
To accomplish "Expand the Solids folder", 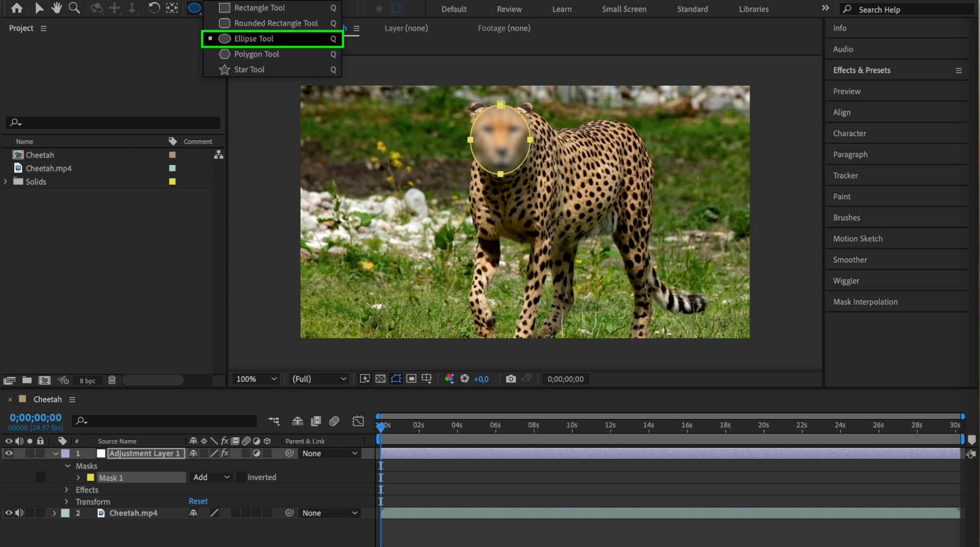I will click(x=6, y=181).
